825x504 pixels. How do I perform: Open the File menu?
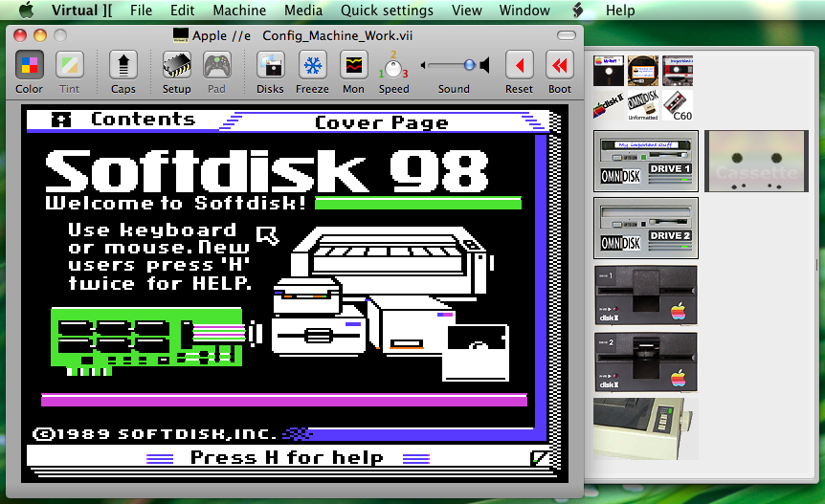click(141, 10)
